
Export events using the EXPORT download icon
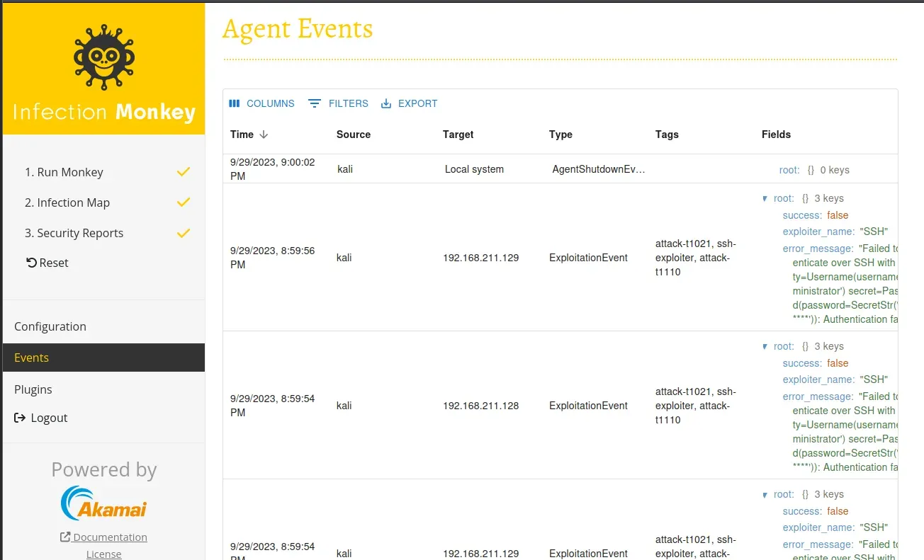click(x=386, y=103)
